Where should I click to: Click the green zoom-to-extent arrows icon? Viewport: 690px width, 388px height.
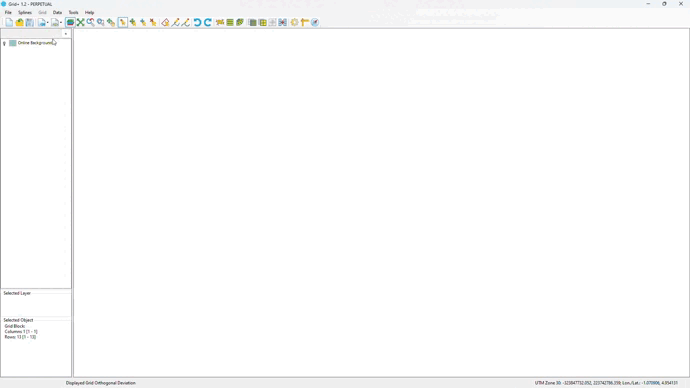click(81, 22)
